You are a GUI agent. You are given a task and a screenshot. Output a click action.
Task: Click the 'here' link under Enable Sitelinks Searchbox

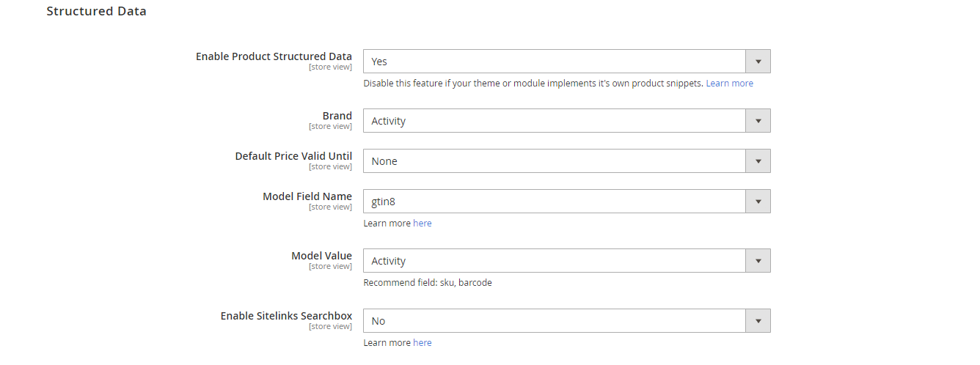[x=423, y=343]
